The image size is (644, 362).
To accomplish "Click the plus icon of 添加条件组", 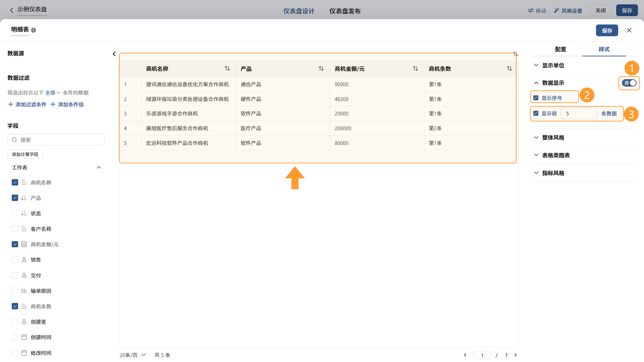I will click(53, 104).
